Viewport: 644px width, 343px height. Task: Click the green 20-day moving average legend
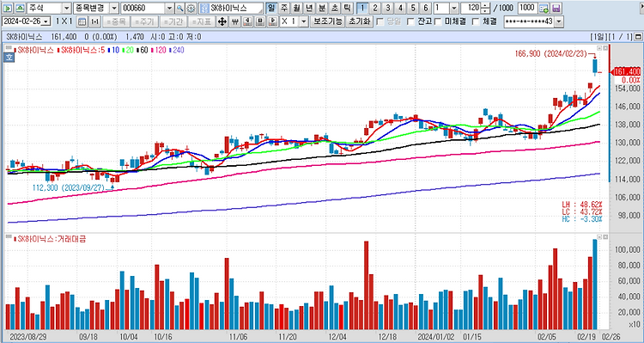tap(128, 50)
